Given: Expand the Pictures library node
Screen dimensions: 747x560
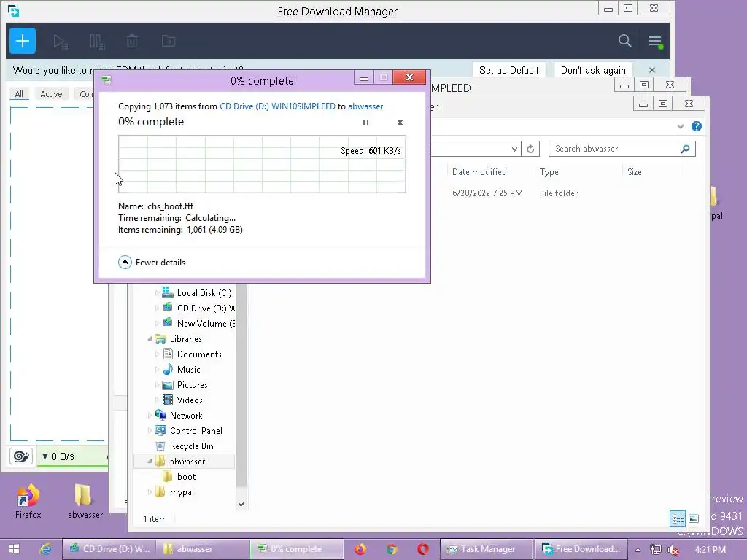Looking at the screenshot, I should [157, 385].
